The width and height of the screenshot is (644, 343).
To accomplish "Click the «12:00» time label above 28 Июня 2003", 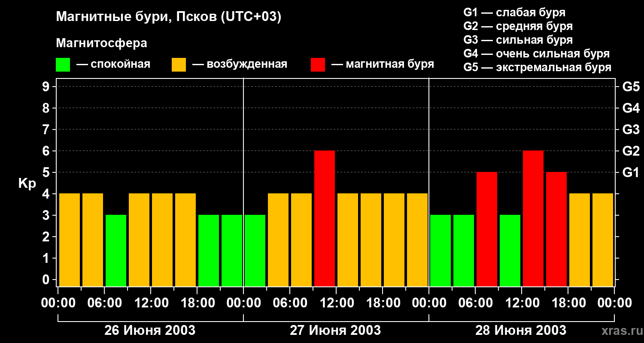I will point(522,303).
